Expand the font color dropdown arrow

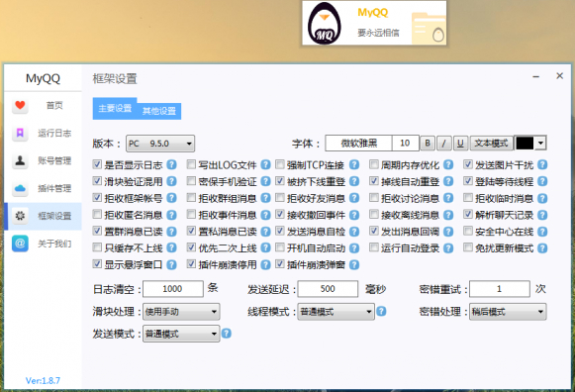pyautogui.click(x=540, y=144)
